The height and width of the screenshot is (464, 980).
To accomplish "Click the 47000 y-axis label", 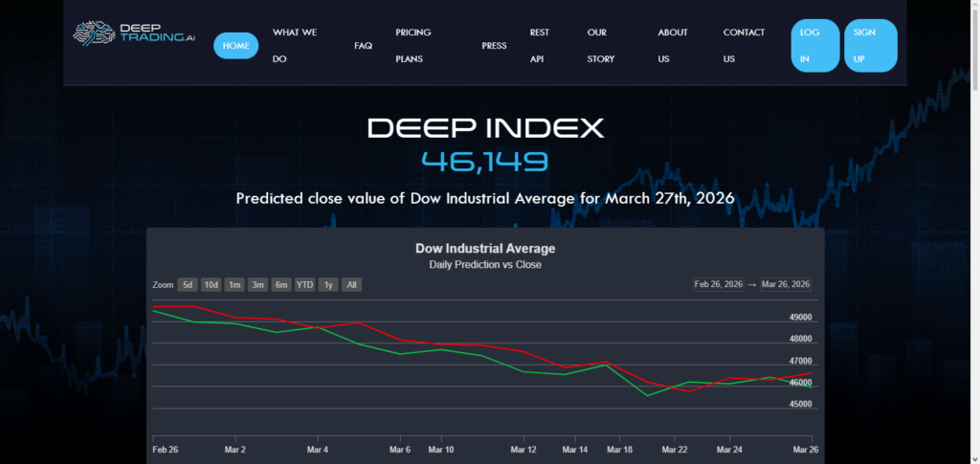I will tap(801, 361).
